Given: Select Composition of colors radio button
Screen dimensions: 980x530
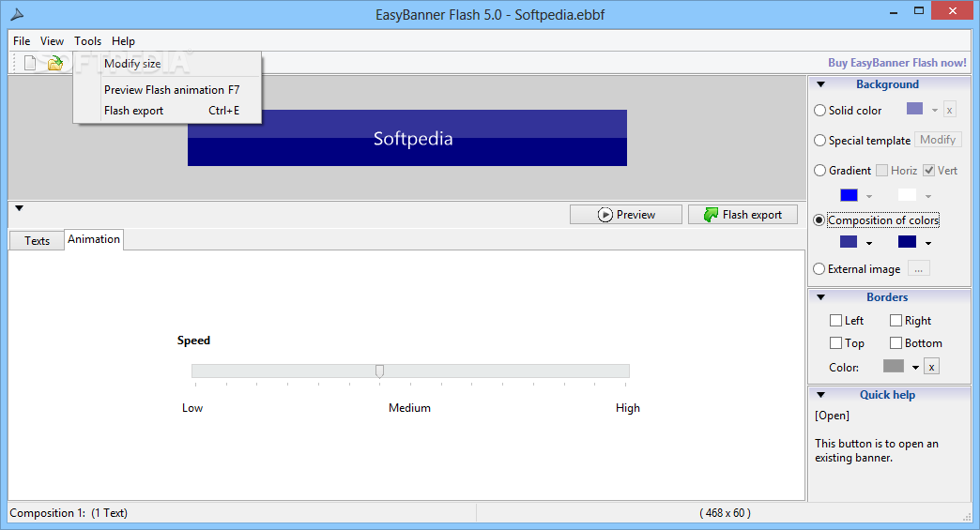Looking at the screenshot, I should [819, 220].
